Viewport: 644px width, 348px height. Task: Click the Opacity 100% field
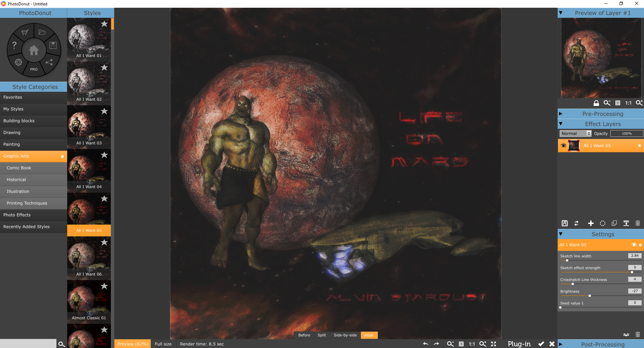[627, 133]
